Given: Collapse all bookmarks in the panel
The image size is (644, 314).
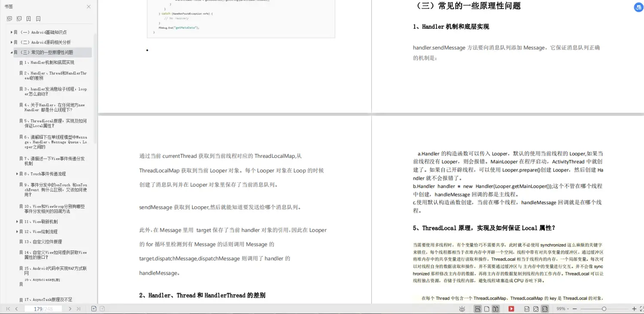Looking at the screenshot, I should 19,19.
